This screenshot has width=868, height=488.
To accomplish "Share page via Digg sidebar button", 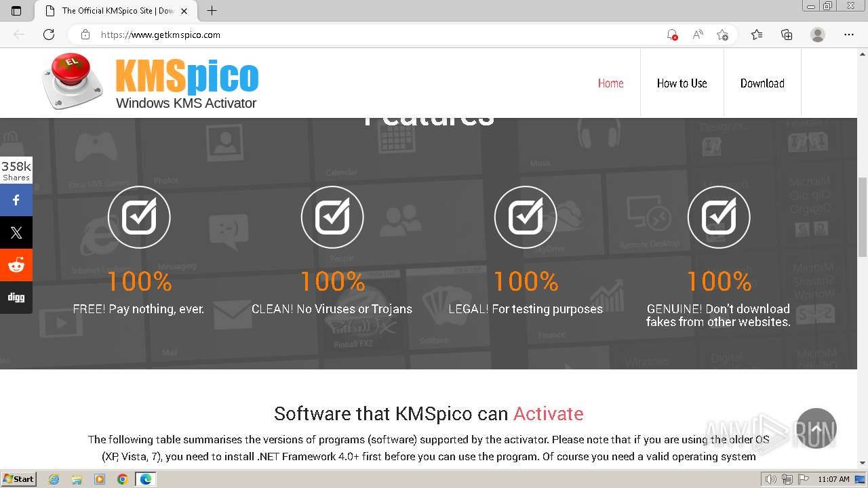I will point(16,298).
